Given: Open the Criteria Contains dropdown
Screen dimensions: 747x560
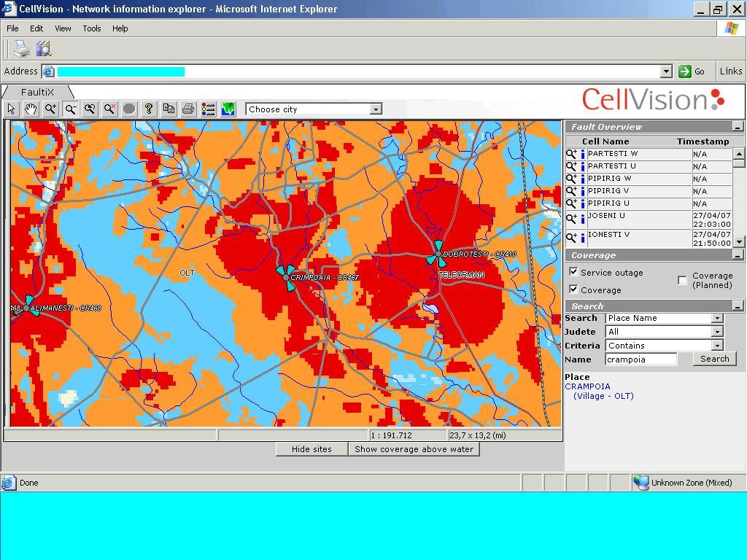Looking at the screenshot, I should 718,346.
